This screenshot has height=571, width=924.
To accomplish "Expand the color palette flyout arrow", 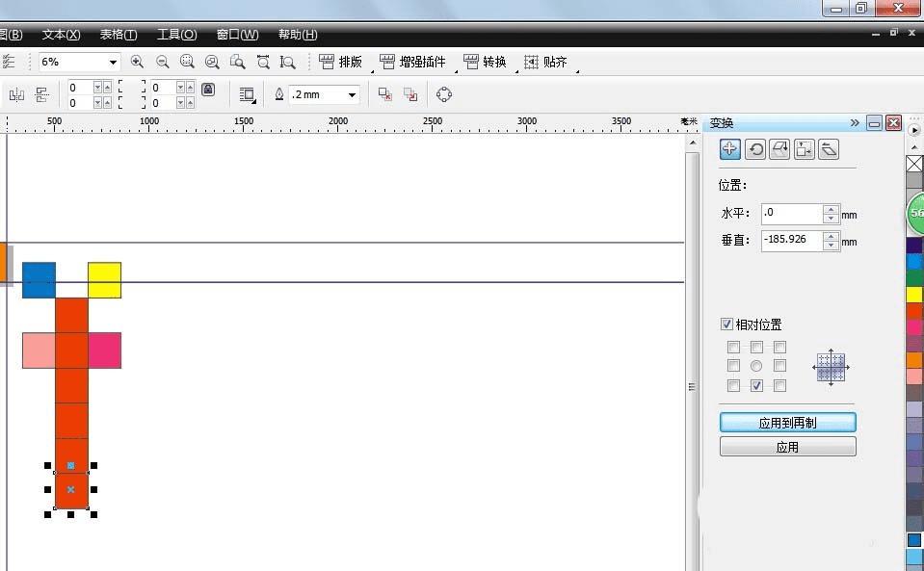I will [914, 129].
